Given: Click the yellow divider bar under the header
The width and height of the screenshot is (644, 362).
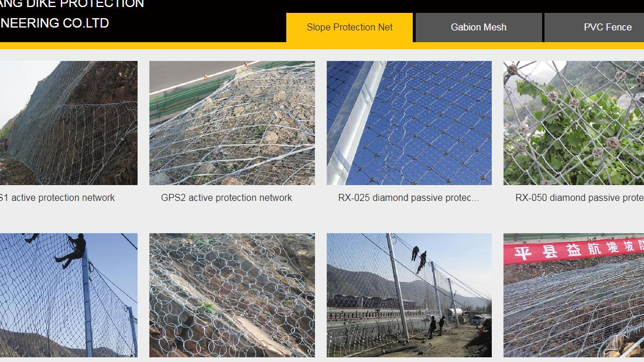Looking at the screenshot, I should pyautogui.click(x=322, y=46).
